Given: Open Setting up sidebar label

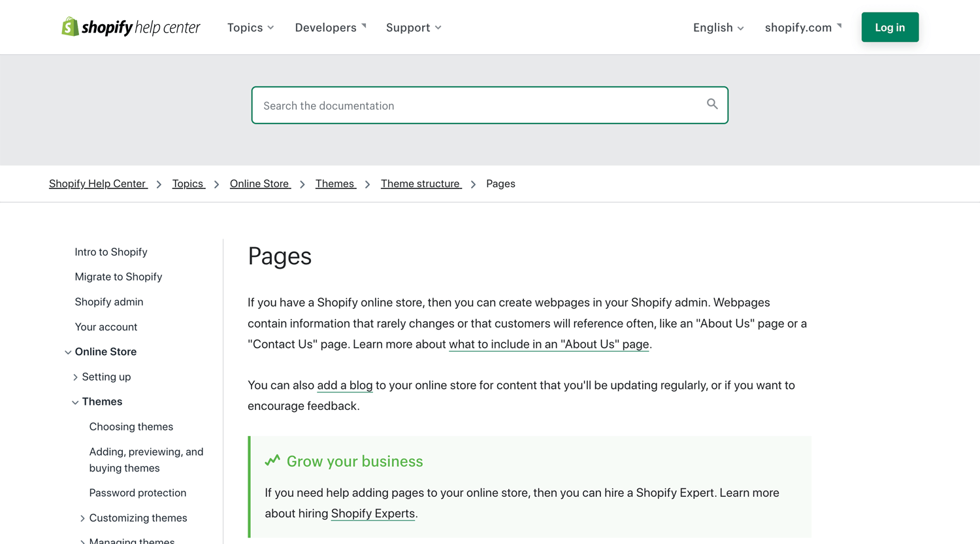Looking at the screenshot, I should 106,377.
